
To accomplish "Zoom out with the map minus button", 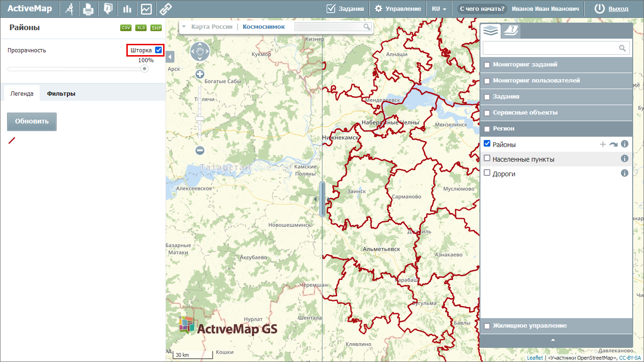I will 200,150.
